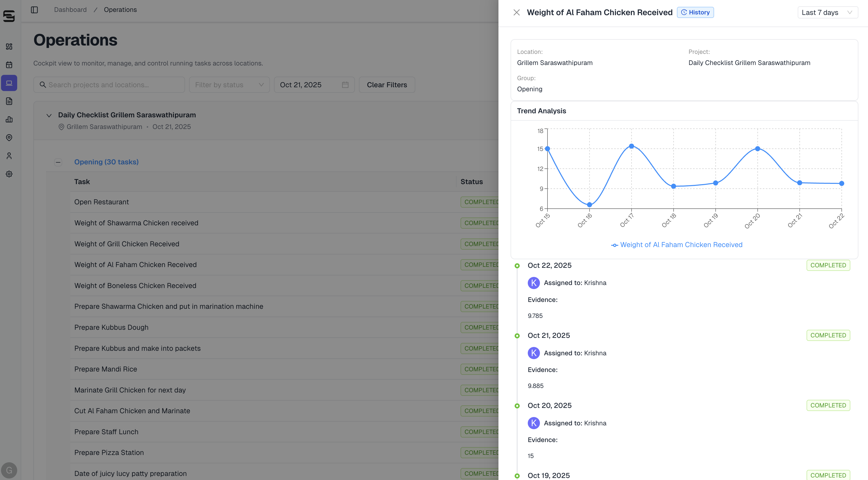
Task: Open the Last 7 days dropdown
Action: (827, 12)
